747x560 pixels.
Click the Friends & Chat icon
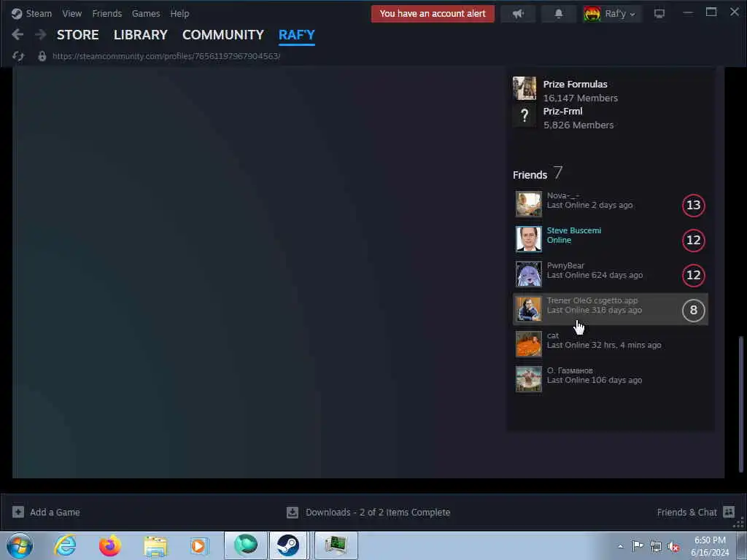pos(729,512)
